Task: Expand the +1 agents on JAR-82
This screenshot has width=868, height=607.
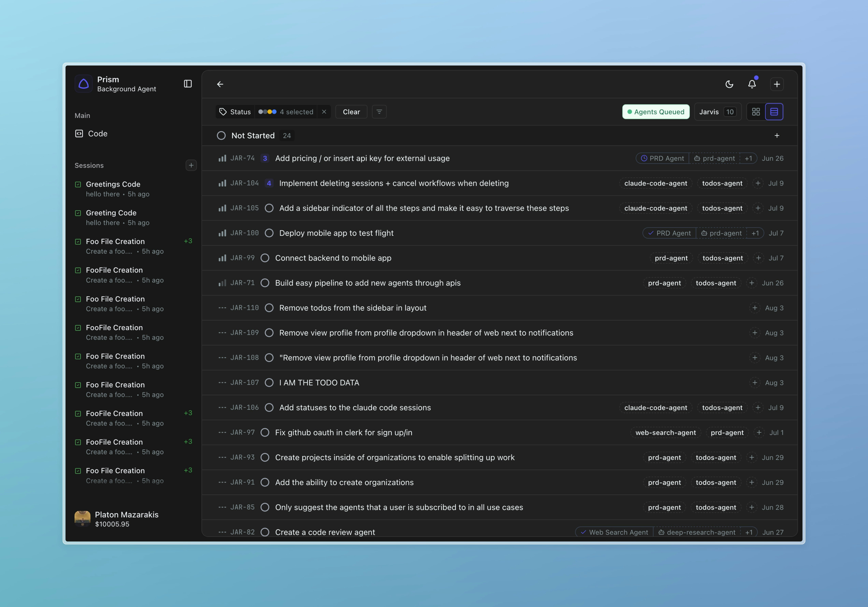Action: pyautogui.click(x=749, y=532)
